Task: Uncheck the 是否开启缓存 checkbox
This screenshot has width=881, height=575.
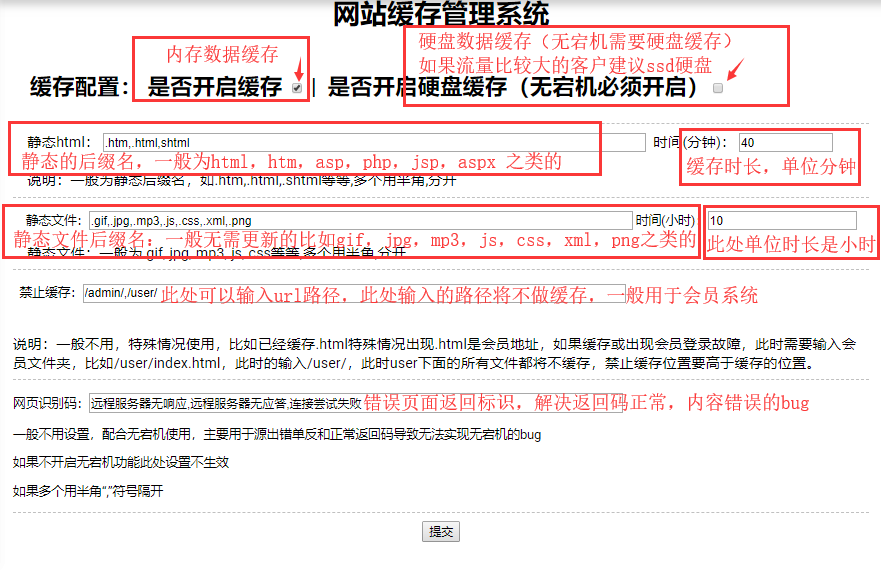Action: tap(297, 88)
